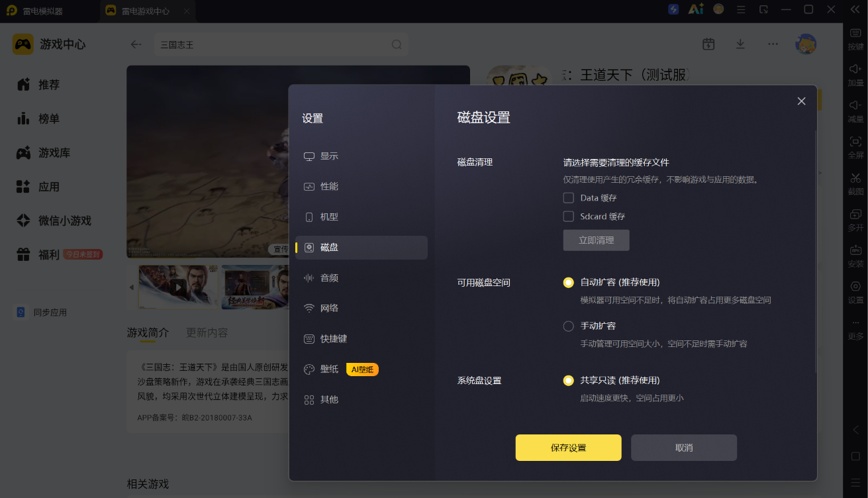Image resolution: width=868 pixels, height=498 pixels.
Task: Switch to 游戏简介 tab
Action: [x=148, y=332]
